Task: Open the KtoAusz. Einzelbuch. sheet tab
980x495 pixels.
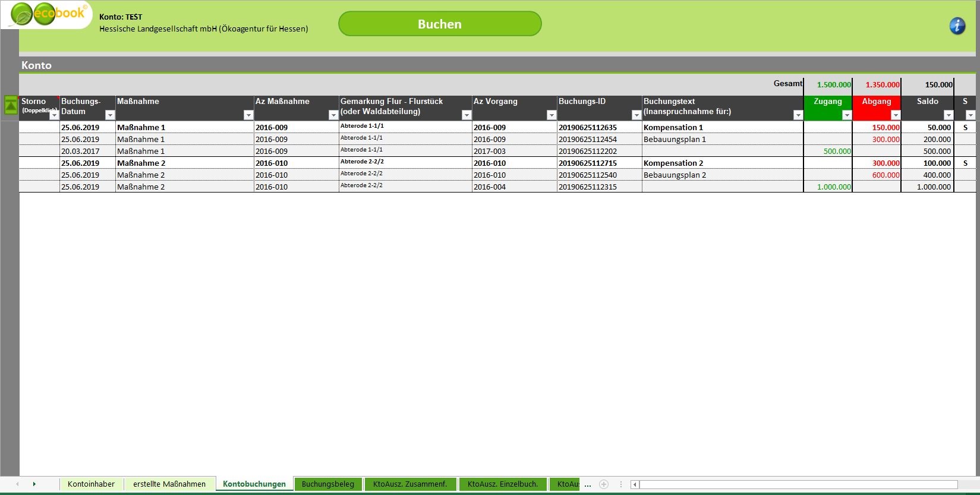Action: 502,484
